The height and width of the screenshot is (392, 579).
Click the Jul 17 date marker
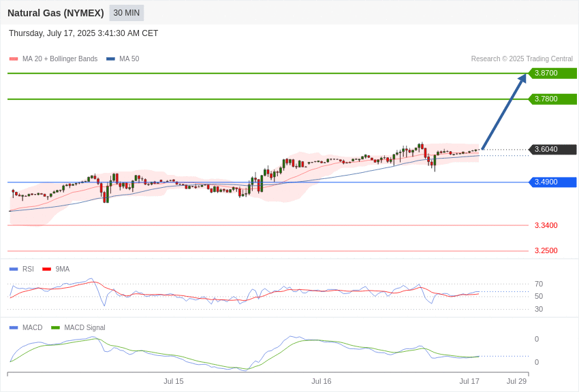(x=469, y=381)
